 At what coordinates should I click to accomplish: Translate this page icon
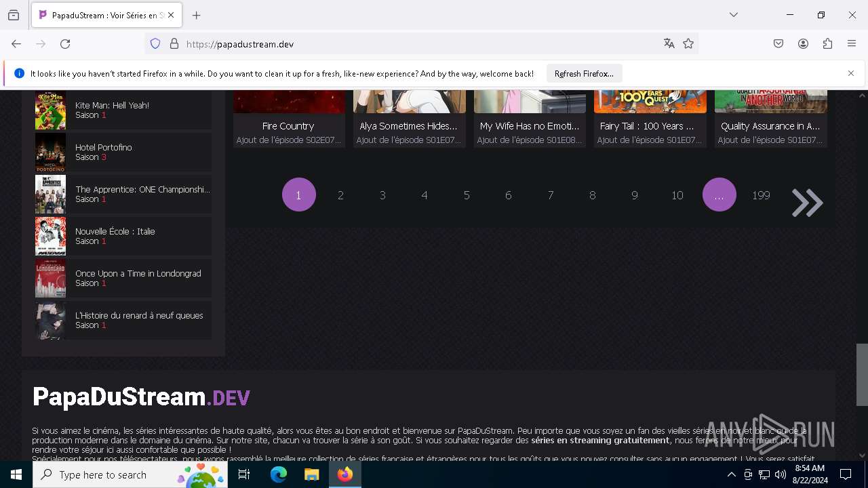[669, 44]
